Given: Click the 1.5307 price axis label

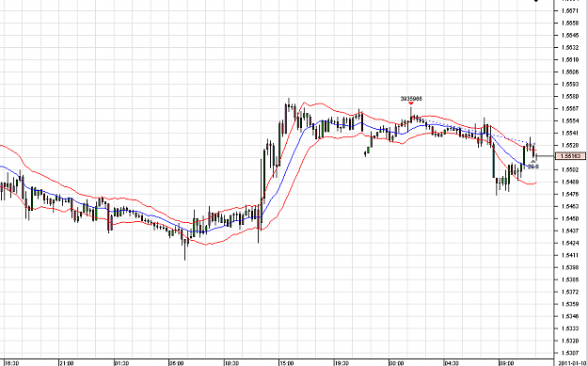Looking at the screenshot, I should [570, 353].
